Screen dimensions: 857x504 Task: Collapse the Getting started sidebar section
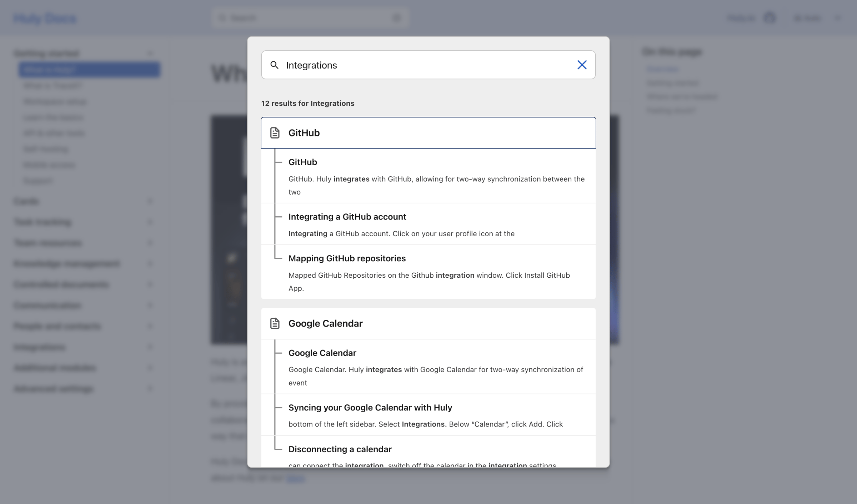pyautogui.click(x=150, y=54)
